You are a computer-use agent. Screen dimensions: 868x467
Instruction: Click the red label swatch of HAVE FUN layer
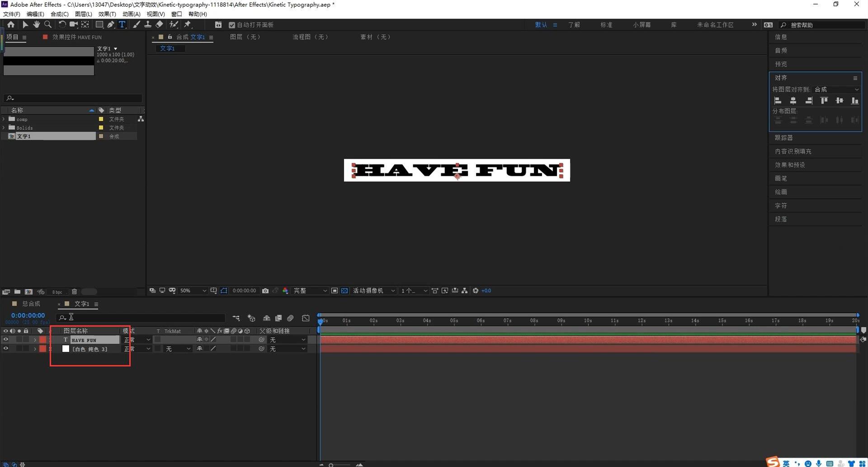pyautogui.click(x=42, y=340)
